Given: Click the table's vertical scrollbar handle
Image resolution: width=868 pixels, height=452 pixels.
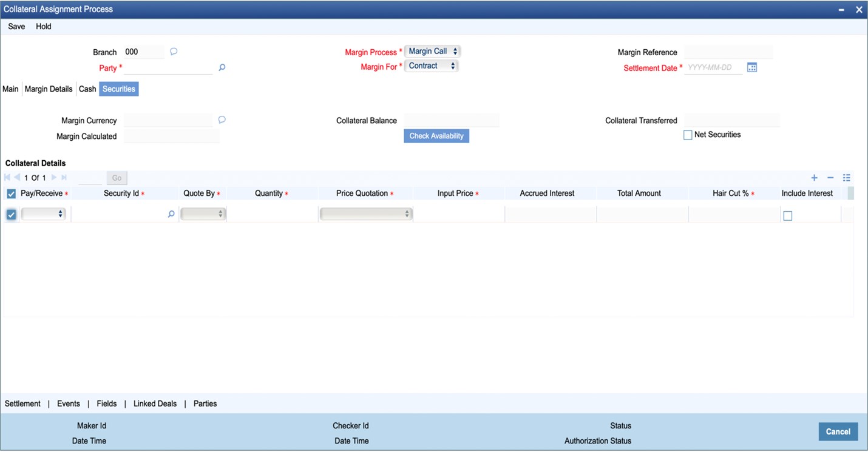Looking at the screenshot, I should click(x=850, y=194).
